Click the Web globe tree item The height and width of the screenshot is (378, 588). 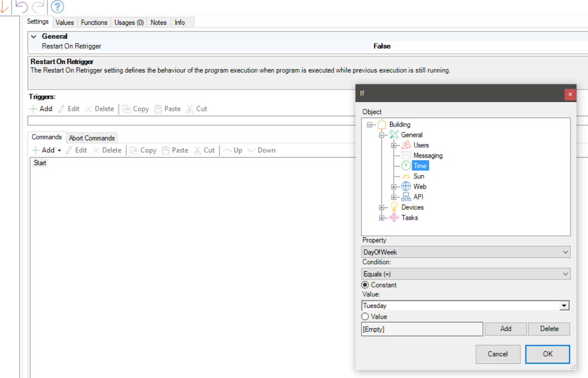coord(419,187)
